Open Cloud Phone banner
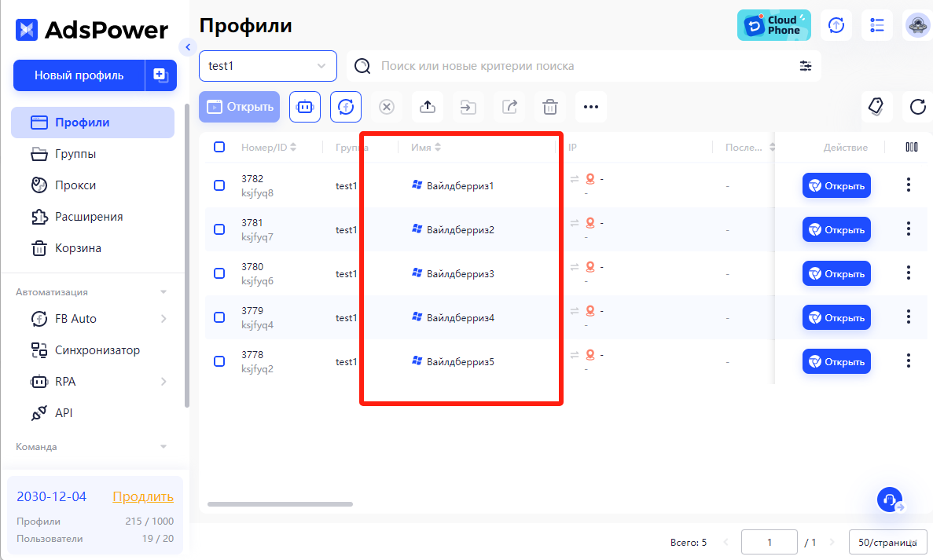This screenshot has height=560, width=933. (x=773, y=25)
